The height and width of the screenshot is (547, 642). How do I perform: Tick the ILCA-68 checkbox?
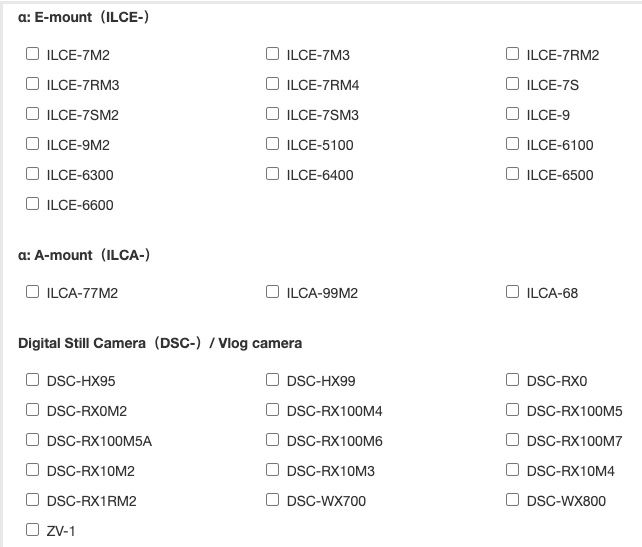[513, 292]
